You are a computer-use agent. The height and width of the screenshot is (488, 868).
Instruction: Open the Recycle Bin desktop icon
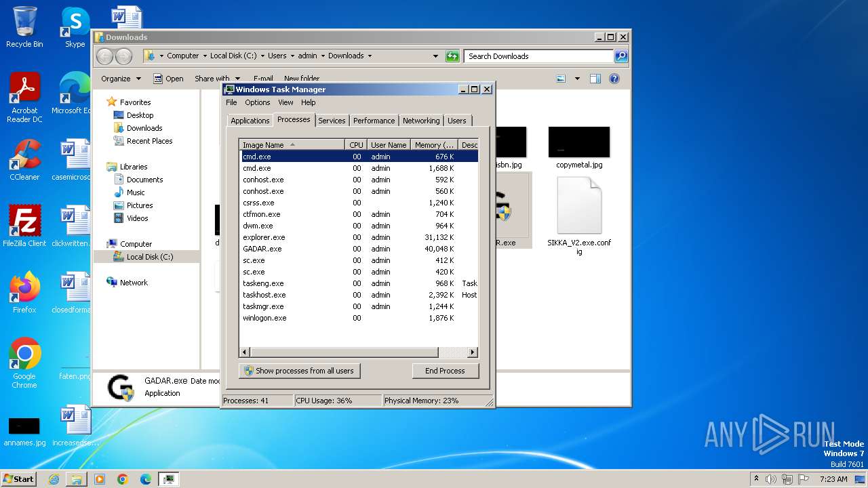tap(24, 27)
